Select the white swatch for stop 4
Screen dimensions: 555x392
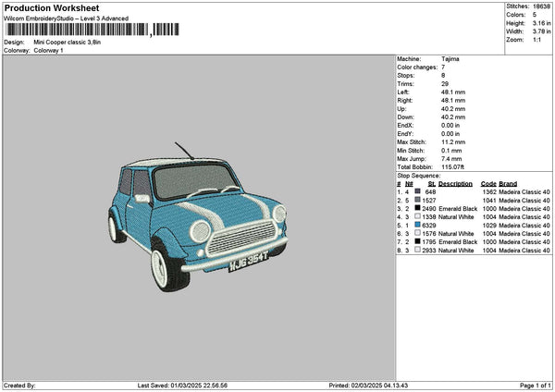[418, 216]
